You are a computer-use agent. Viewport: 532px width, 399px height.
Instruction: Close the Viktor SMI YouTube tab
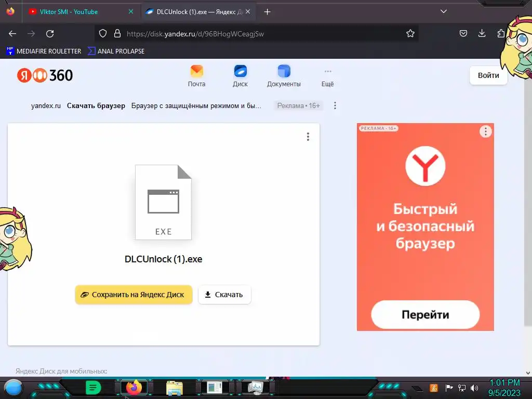pos(131,11)
